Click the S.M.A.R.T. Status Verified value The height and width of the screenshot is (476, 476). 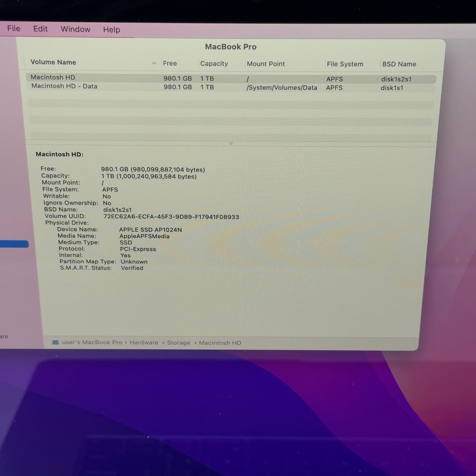(132, 268)
